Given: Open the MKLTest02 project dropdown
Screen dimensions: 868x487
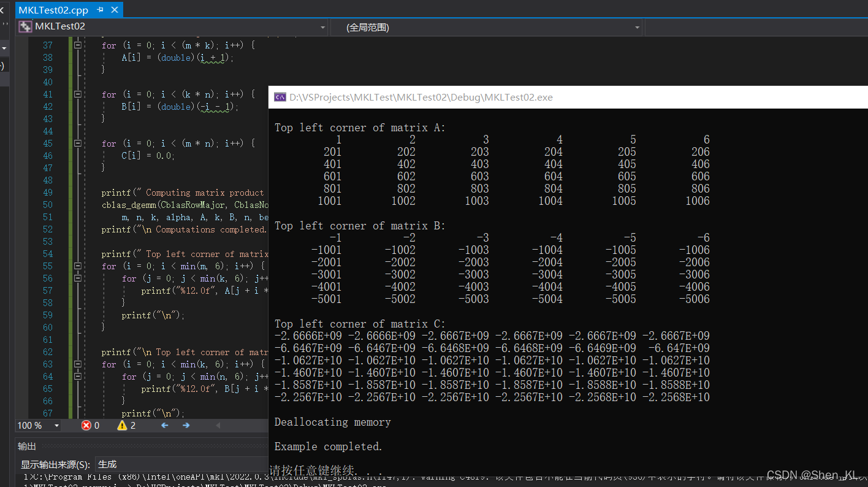Looking at the screenshot, I should coord(323,28).
